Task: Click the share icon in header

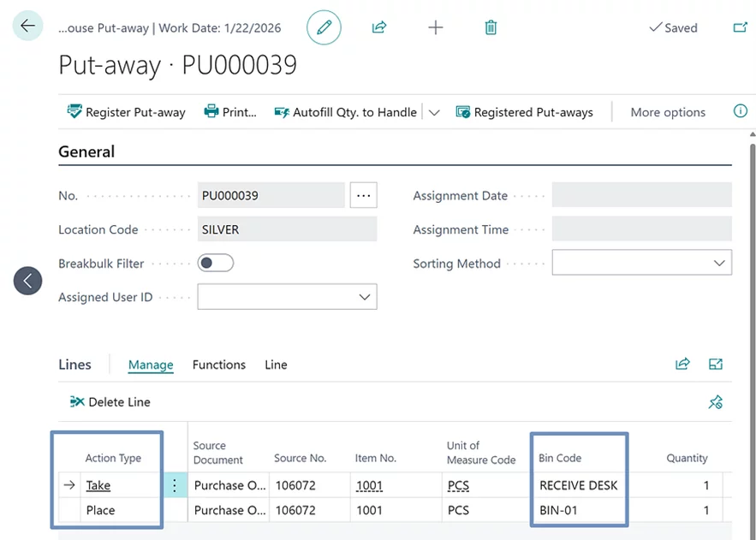Action: (379, 27)
